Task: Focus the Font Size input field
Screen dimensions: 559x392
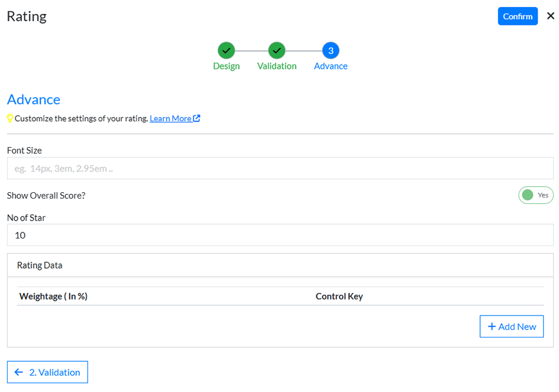Action: [279, 168]
